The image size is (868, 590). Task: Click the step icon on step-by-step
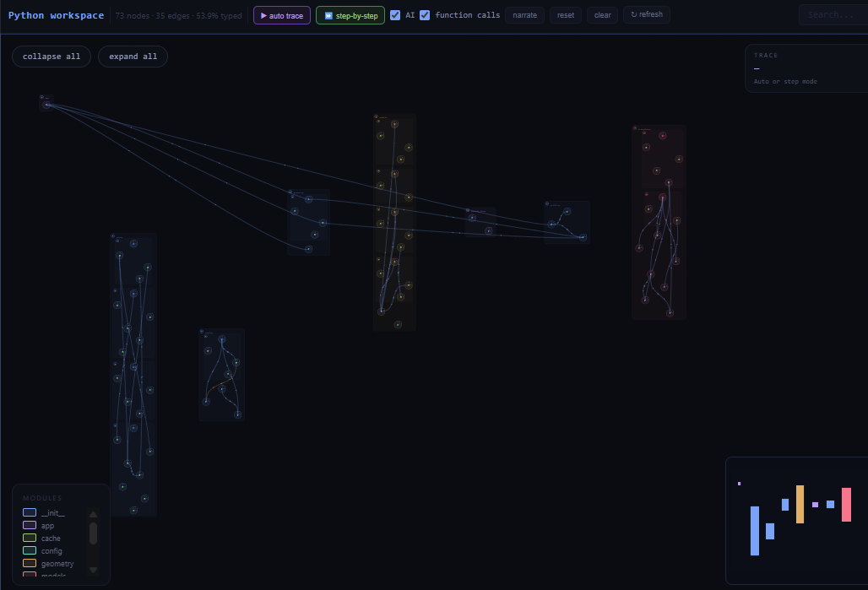pyautogui.click(x=328, y=15)
